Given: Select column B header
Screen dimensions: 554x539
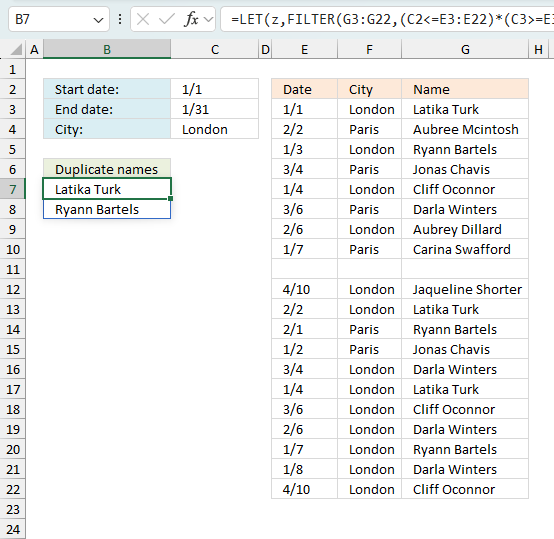Looking at the screenshot, I should tap(107, 50).
